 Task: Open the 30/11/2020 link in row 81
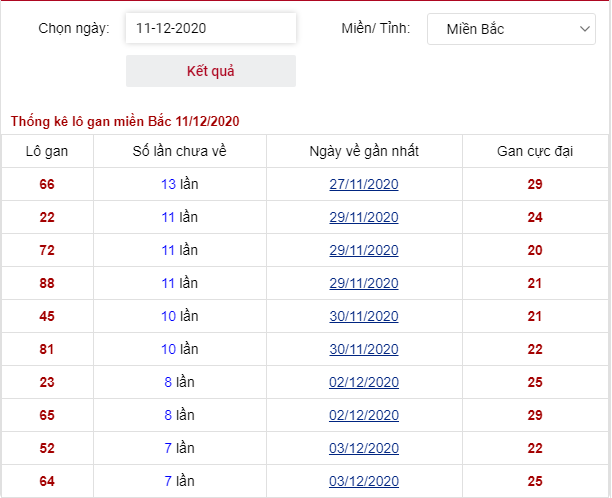(x=364, y=349)
